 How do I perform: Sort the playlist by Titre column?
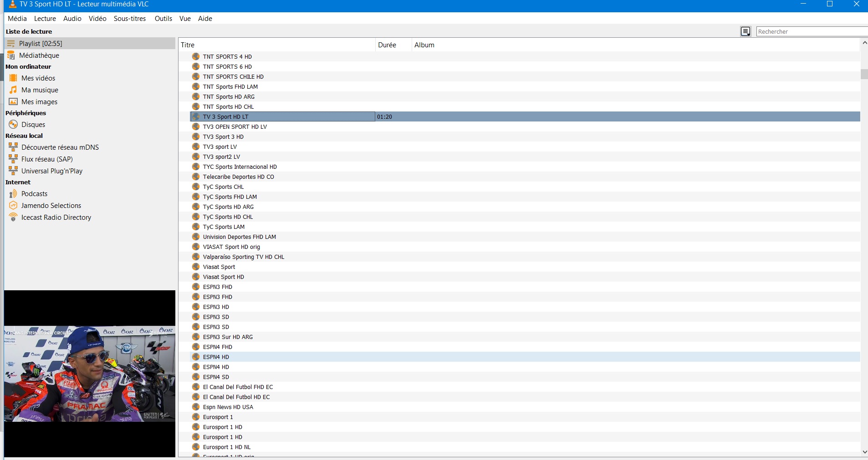tap(277, 45)
